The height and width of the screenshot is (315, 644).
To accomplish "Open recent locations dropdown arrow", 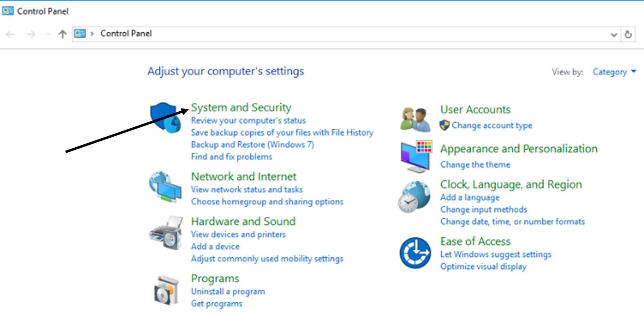I will [x=48, y=34].
